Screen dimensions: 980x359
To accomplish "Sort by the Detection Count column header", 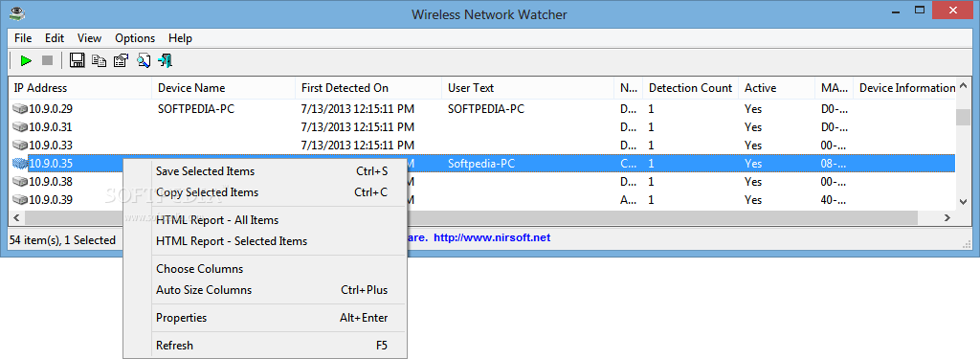I will point(691,88).
